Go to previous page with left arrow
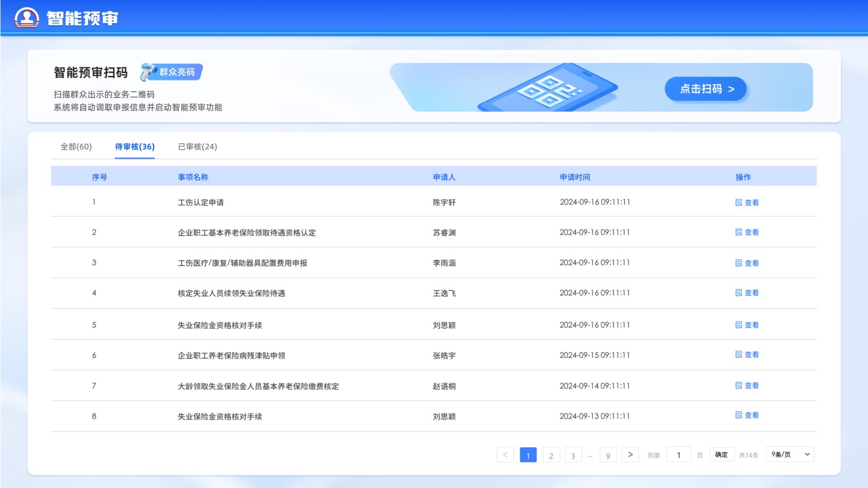Image resolution: width=868 pixels, height=488 pixels. (x=505, y=454)
